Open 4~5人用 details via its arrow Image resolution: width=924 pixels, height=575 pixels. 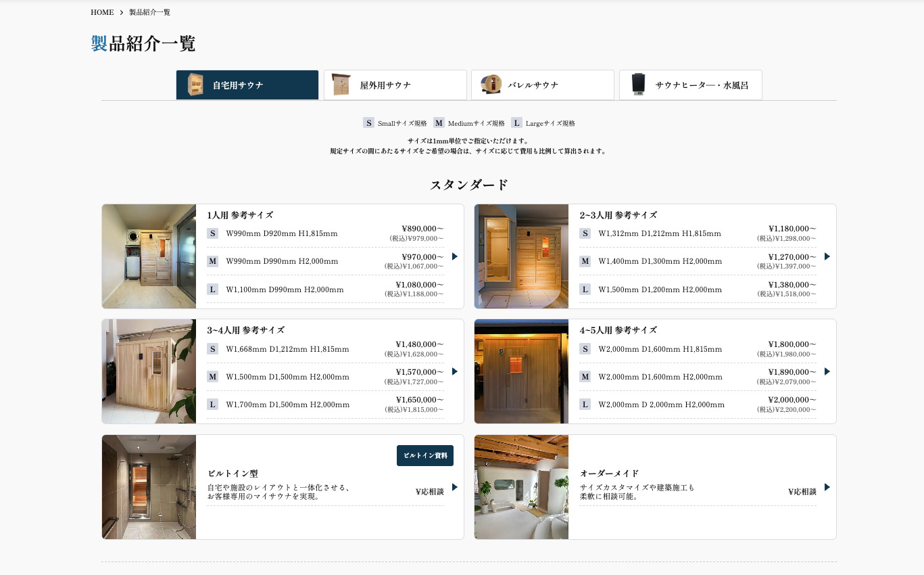click(827, 371)
